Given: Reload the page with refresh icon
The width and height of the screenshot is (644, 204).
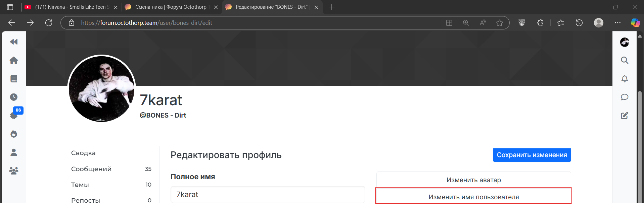Looking at the screenshot, I should pyautogui.click(x=49, y=23).
